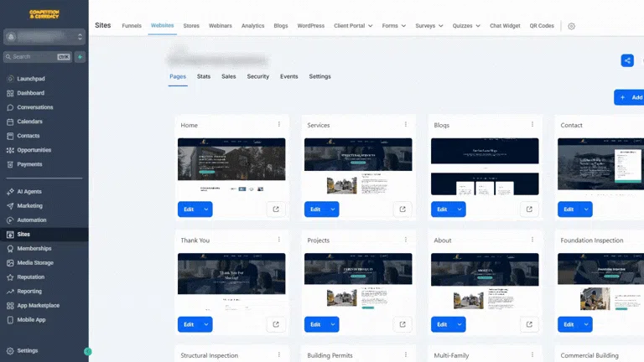Open the Home page three-dot menu
Screen dimensions: 644x362
point(279,124)
